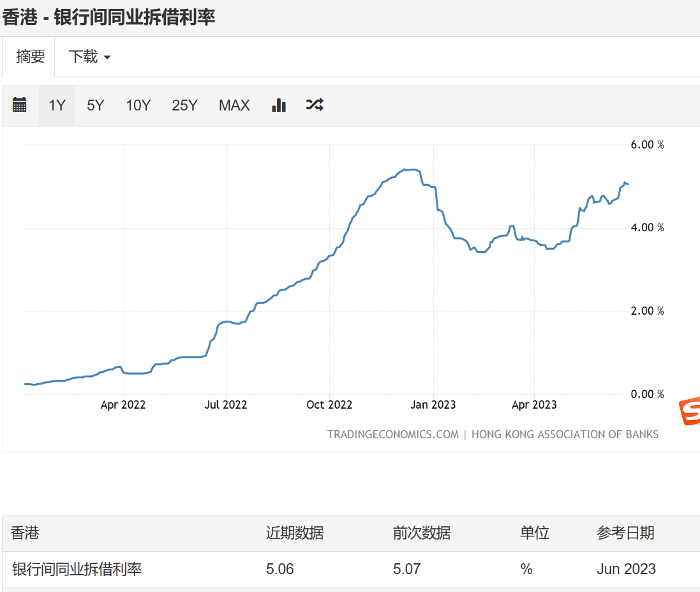Viewport: 700px width, 592px height.
Task: Click the bar chart type icon
Action: click(x=279, y=105)
